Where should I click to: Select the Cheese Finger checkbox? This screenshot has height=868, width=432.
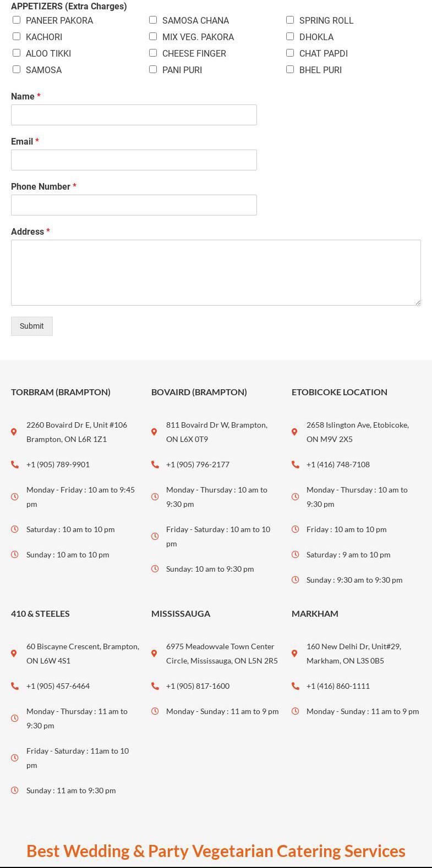pyautogui.click(x=153, y=53)
